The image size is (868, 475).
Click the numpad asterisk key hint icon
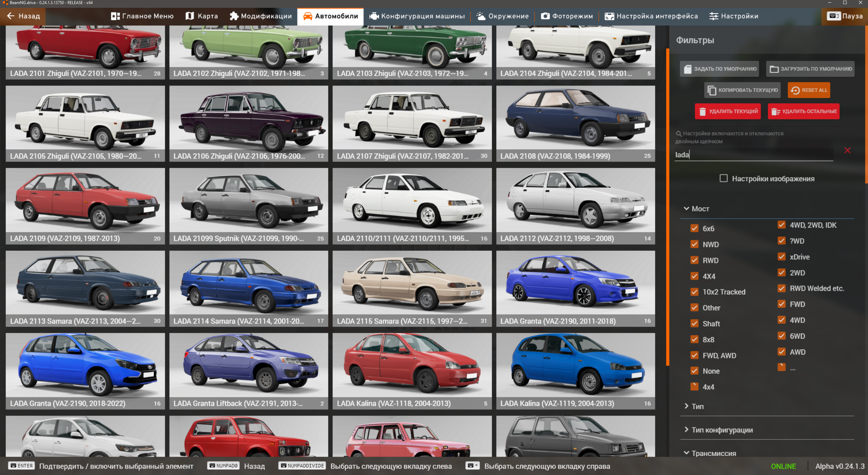tap(472, 465)
